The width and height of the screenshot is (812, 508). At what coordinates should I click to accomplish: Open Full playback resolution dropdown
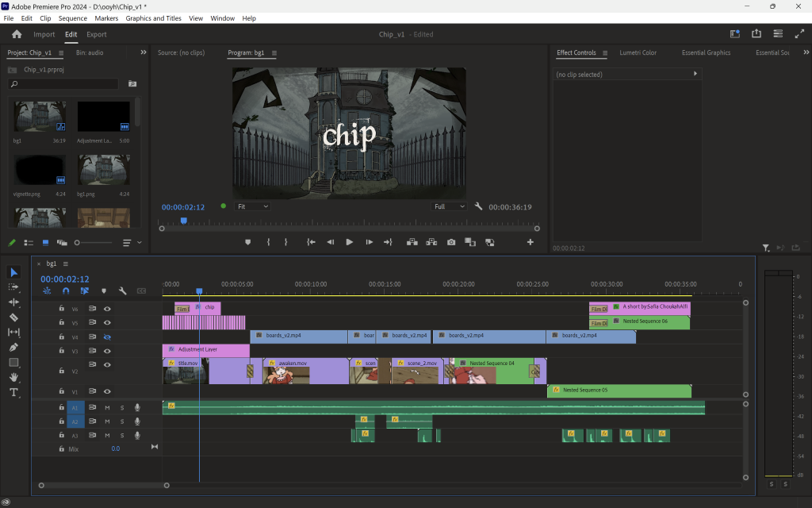[450, 206]
